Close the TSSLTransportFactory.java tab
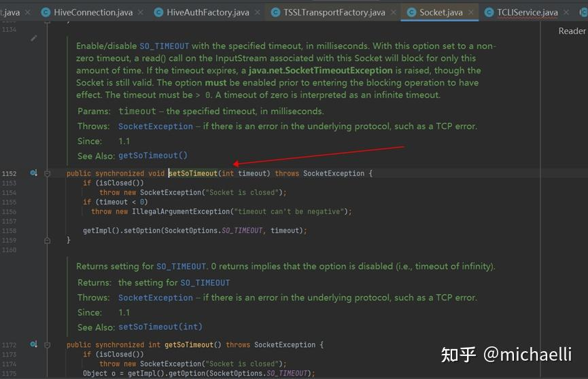Image resolution: width=588 pixels, height=379 pixels. (x=393, y=12)
